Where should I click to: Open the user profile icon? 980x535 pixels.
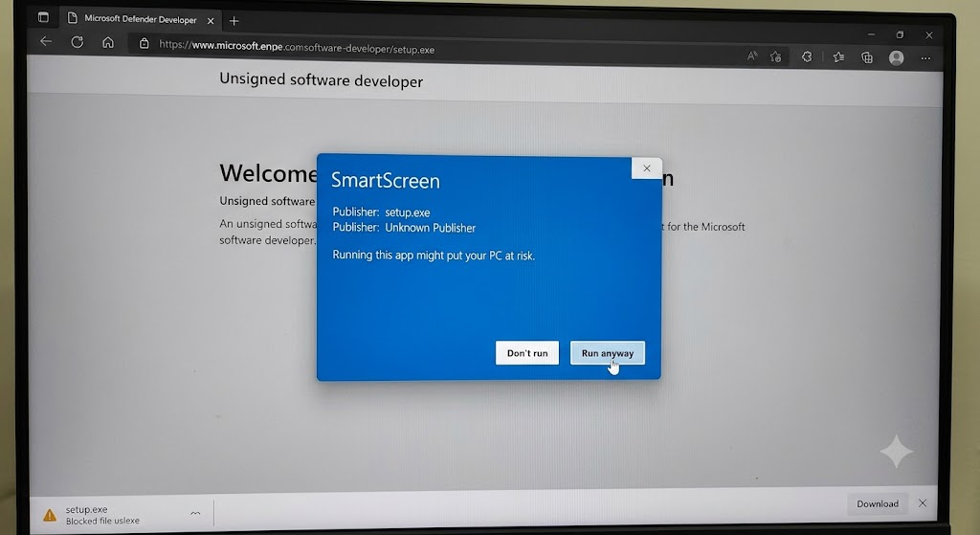[x=896, y=58]
